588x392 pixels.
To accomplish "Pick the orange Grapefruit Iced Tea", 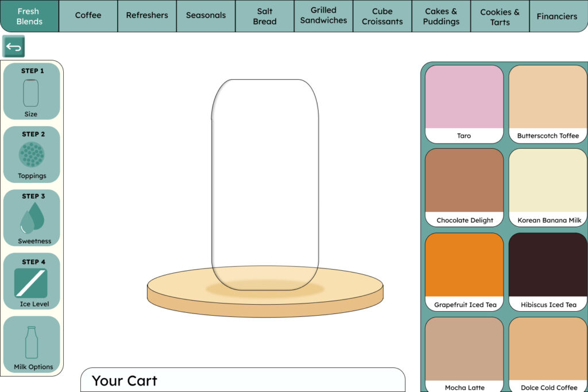I will point(464,265).
